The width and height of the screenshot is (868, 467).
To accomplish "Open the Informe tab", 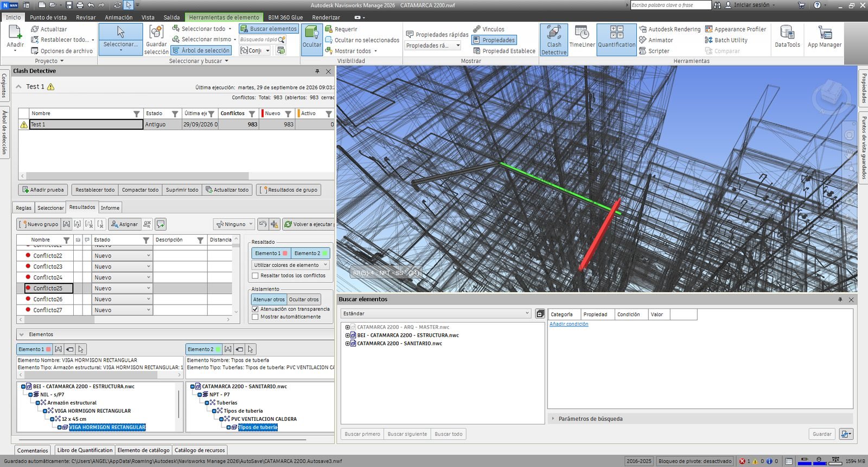I will [110, 208].
